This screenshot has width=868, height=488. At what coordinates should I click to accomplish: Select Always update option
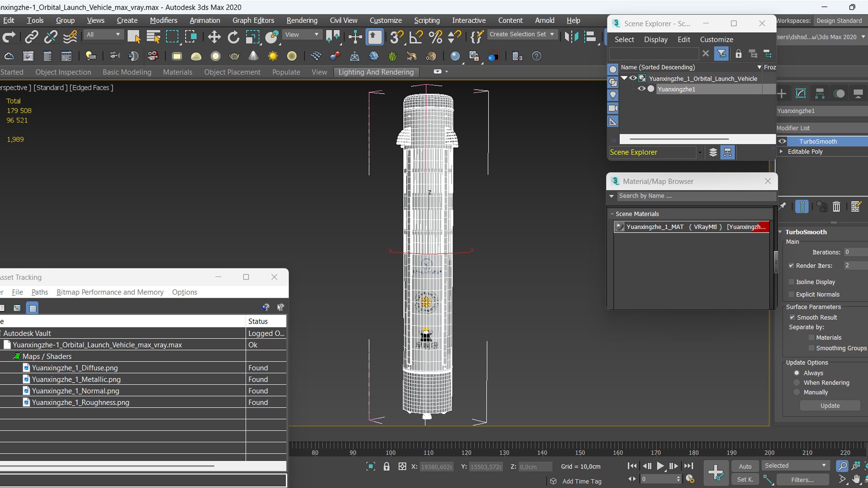coord(797,373)
